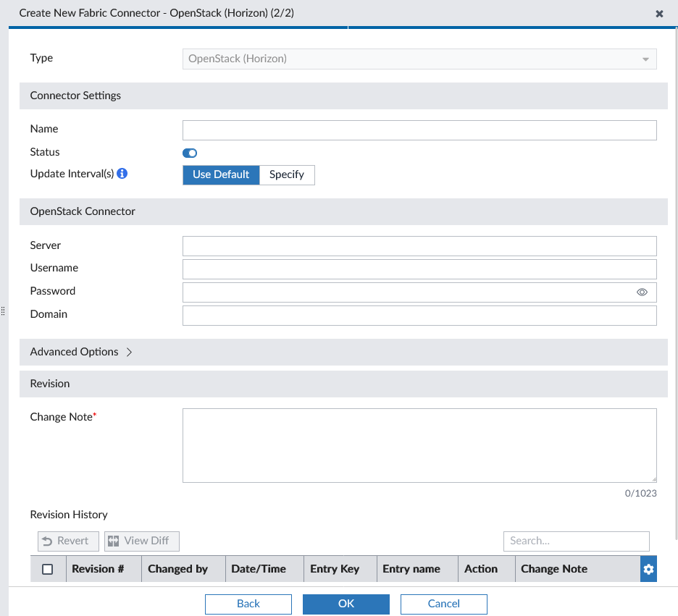Image resolution: width=678 pixels, height=616 pixels.
Task: Click the panel drag handle on the left edge
Action: (3, 311)
